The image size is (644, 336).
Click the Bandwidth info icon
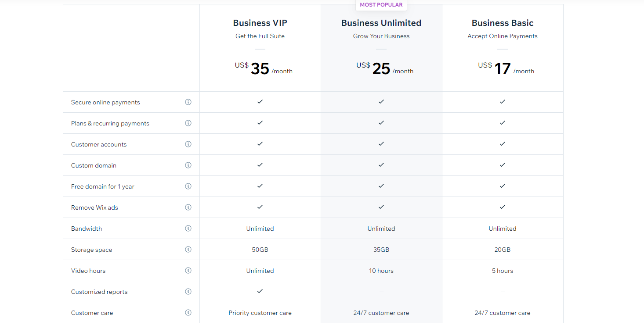click(x=188, y=229)
